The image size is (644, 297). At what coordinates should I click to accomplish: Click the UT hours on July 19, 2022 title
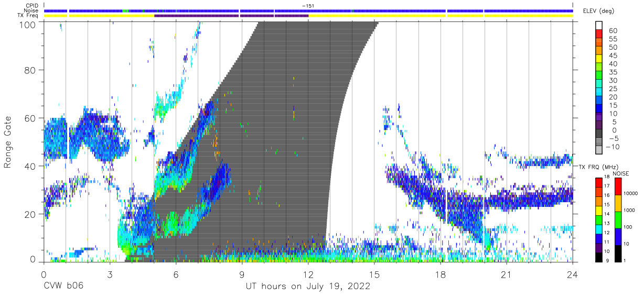(308, 287)
